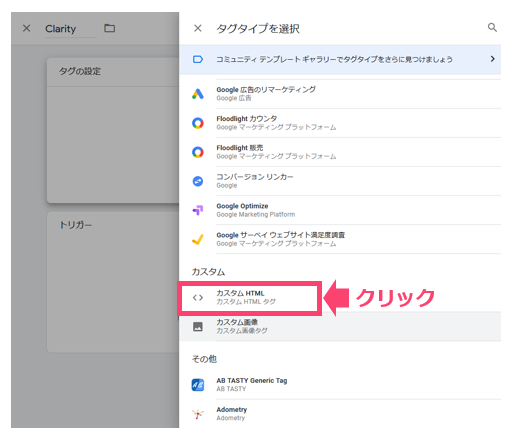
Task: Click the Google 広告 subtitle text
Action: (x=234, y=98)
